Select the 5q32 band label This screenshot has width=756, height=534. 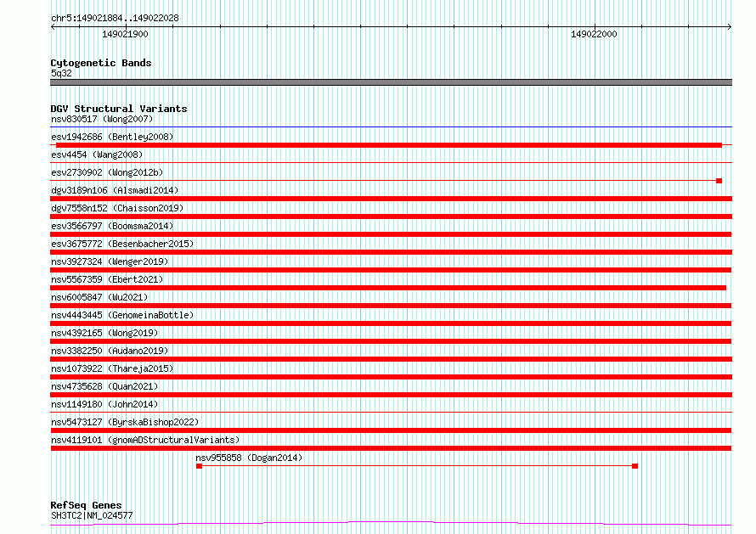point(61,73)
